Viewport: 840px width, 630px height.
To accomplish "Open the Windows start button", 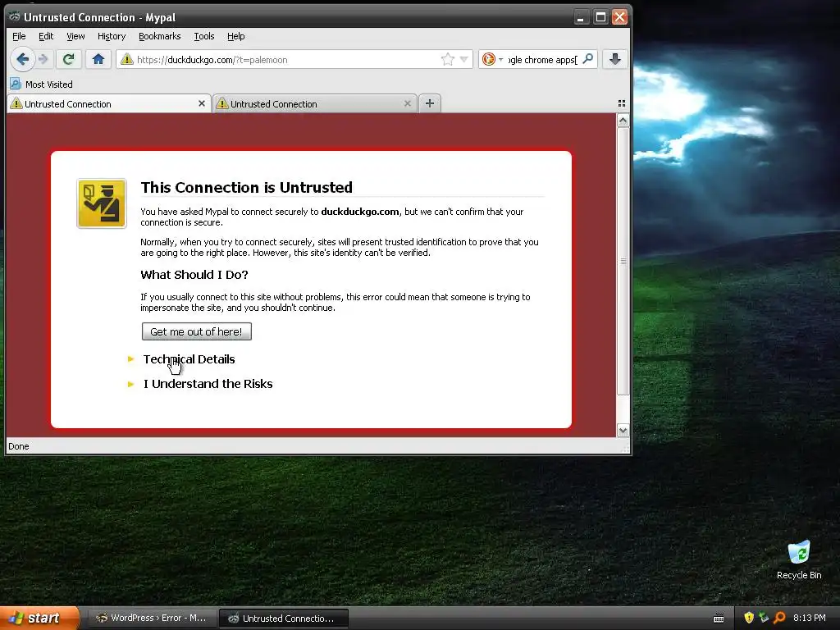I will (39, 619).
